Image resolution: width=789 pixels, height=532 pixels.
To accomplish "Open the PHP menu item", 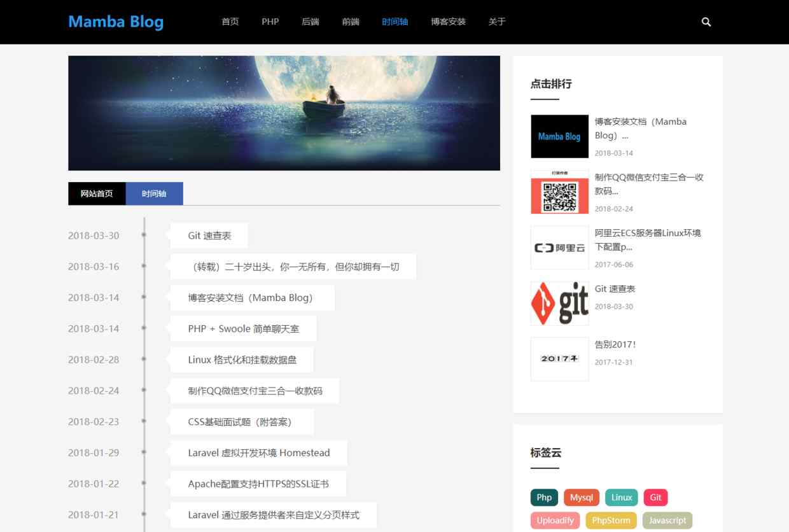I will click(270, 22).
